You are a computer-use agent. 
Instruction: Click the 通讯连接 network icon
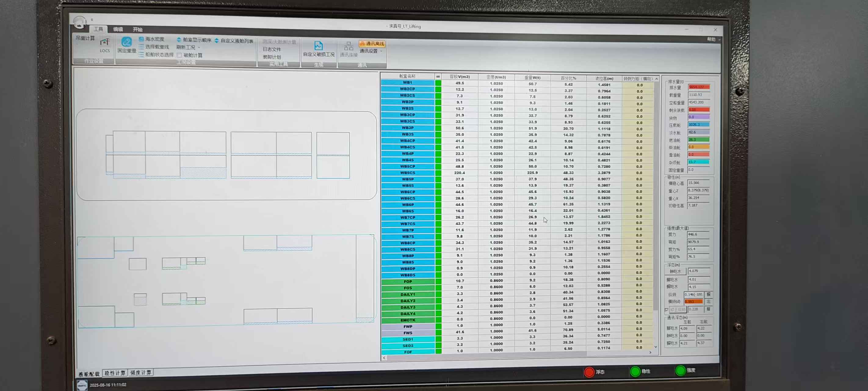coord(349,46)
